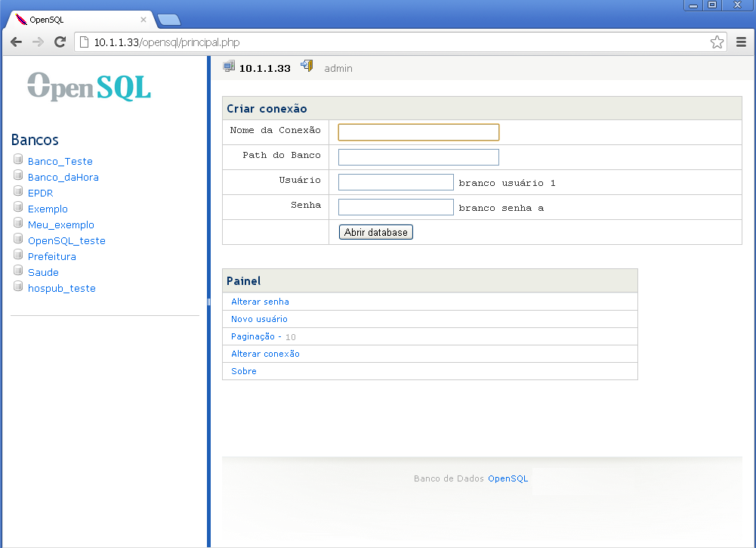Open the hospub_teste database link

pos(62,289)
